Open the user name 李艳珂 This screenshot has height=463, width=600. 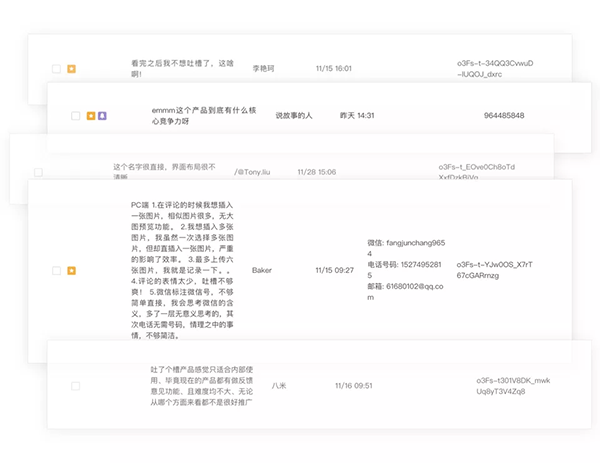262,69
